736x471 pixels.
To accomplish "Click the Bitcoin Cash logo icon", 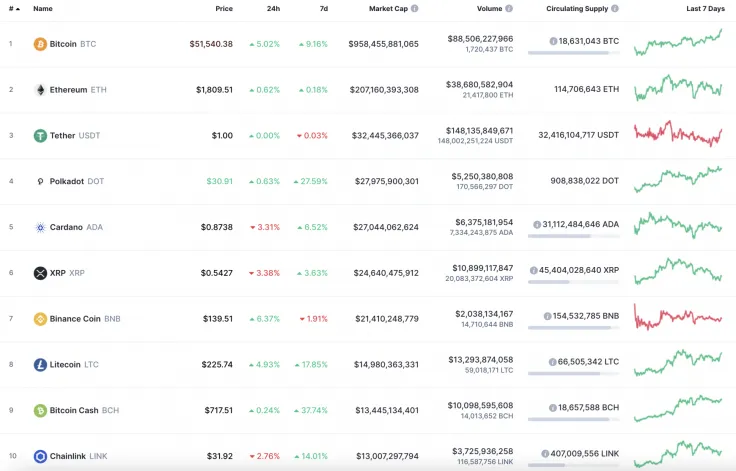I will click(40, 410).
